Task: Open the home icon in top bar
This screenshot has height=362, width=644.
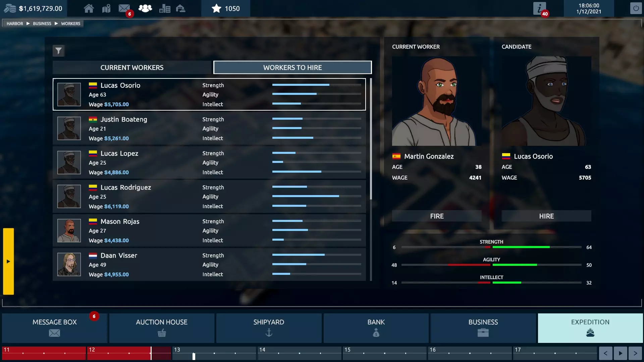Action: click(x=89, y=8)
